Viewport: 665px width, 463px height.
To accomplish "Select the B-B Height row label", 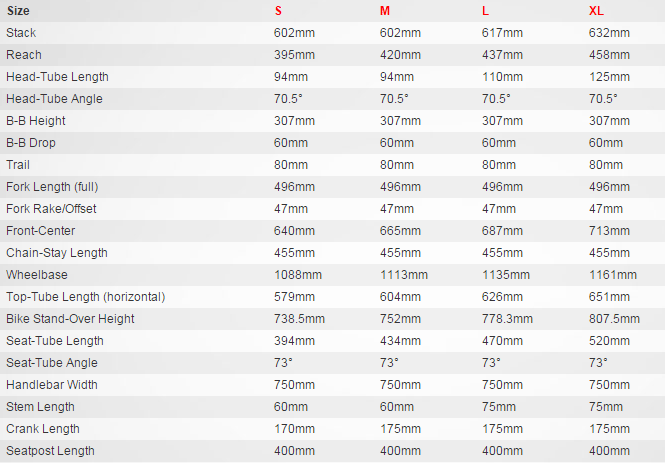I will (38, 121).
